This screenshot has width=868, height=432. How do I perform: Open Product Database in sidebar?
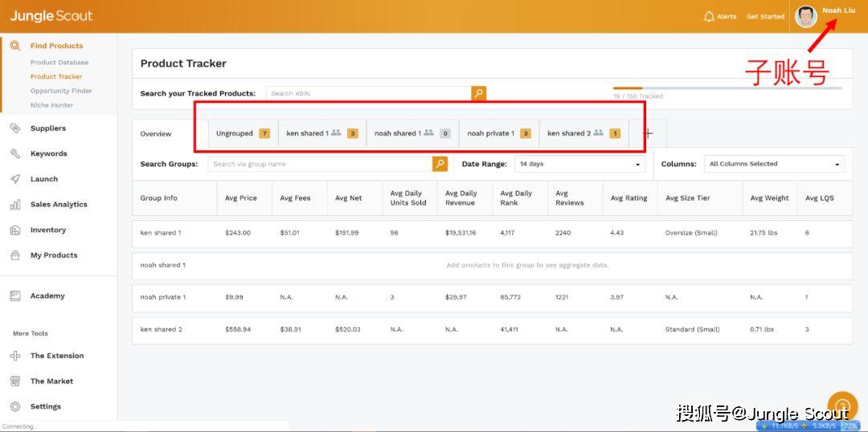(59, 63)
